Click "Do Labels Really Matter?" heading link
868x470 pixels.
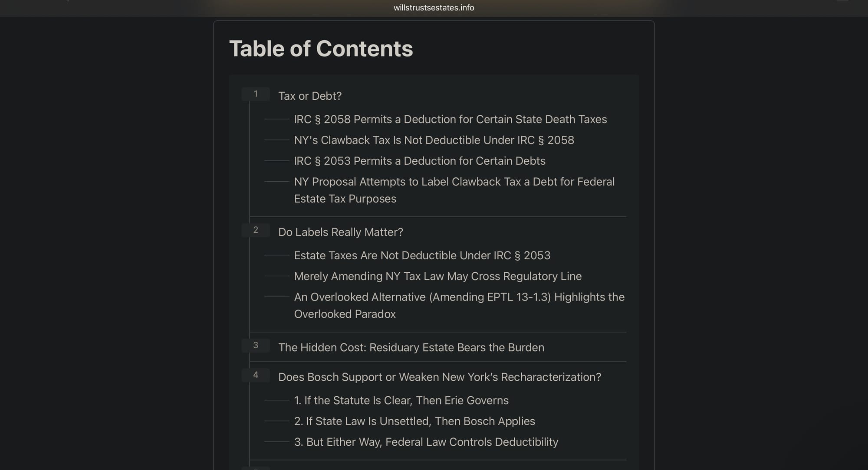tap(341, 232)
